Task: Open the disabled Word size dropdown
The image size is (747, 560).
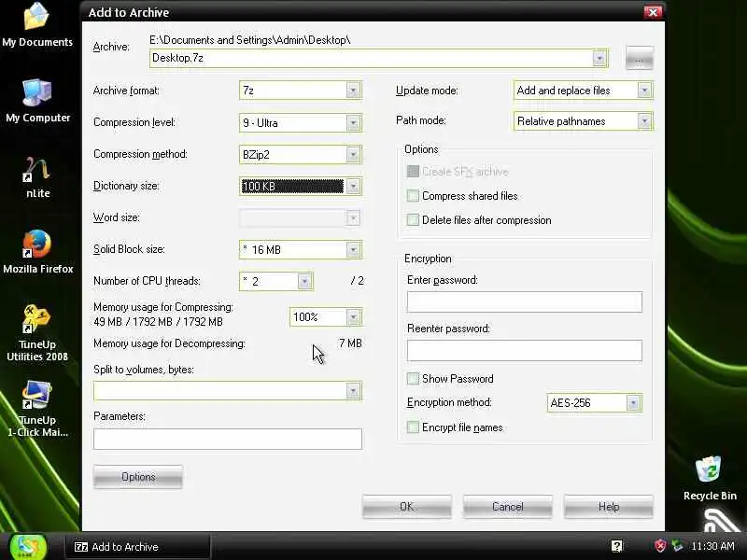Action: tap(353, 218)
